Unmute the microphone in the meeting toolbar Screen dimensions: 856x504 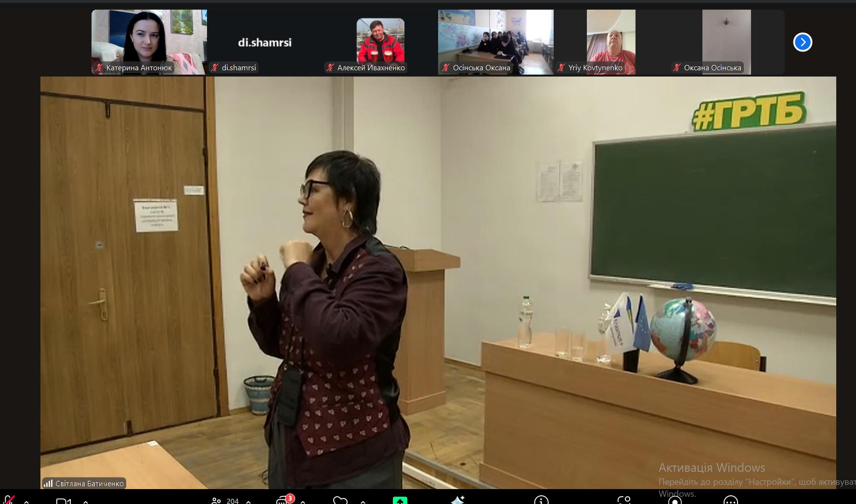9,500
